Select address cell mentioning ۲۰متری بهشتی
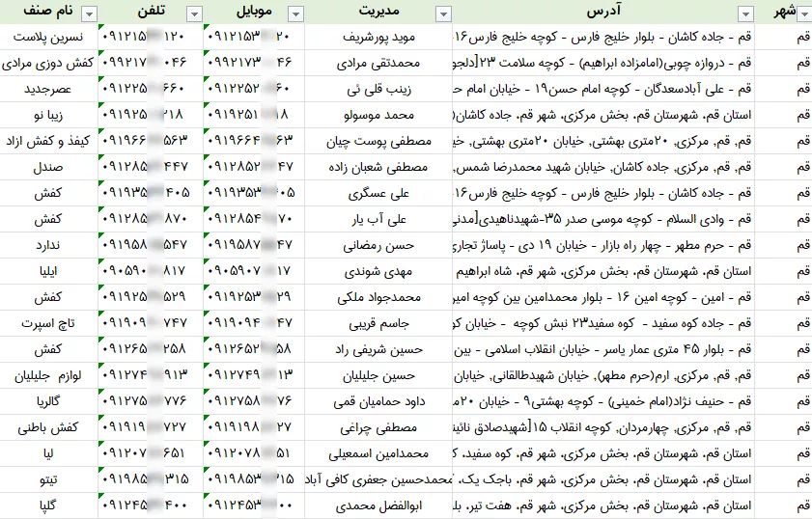812x519 pixels. [x=603, y=141]
